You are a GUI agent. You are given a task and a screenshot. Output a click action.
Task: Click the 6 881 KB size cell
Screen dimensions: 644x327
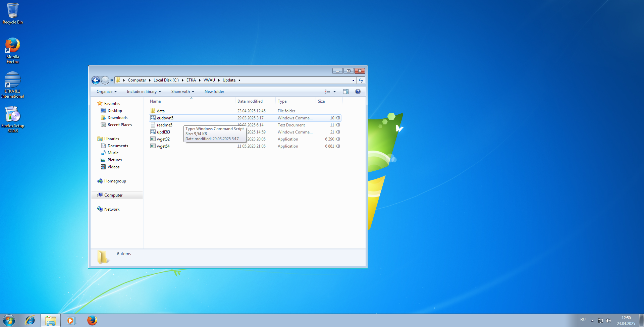click(x=332, y=146)
